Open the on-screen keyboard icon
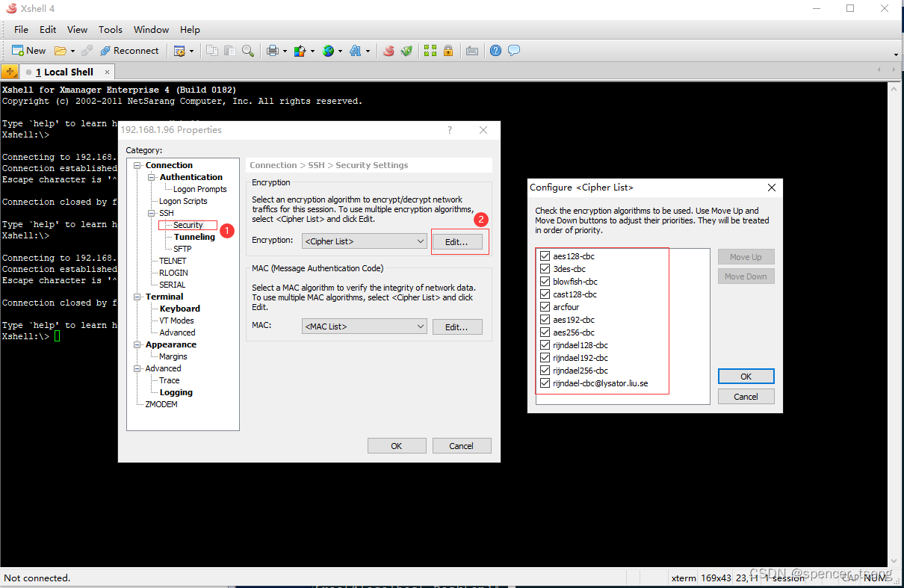904x588 pixels. (472, 51)
